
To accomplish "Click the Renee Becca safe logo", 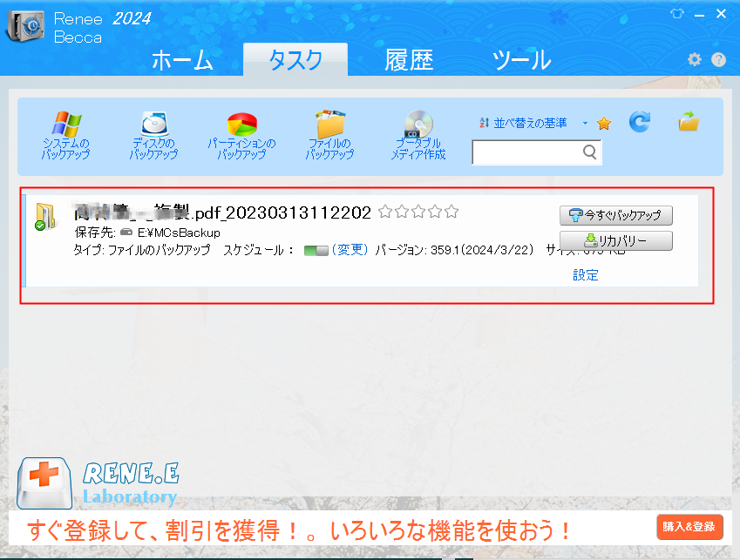I will [25, 27].
